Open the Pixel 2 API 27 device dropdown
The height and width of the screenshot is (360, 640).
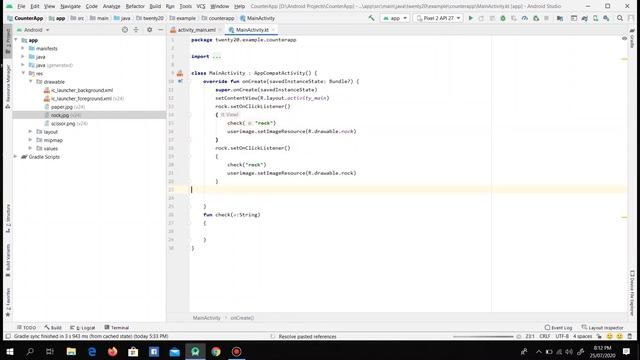(438, 18)
